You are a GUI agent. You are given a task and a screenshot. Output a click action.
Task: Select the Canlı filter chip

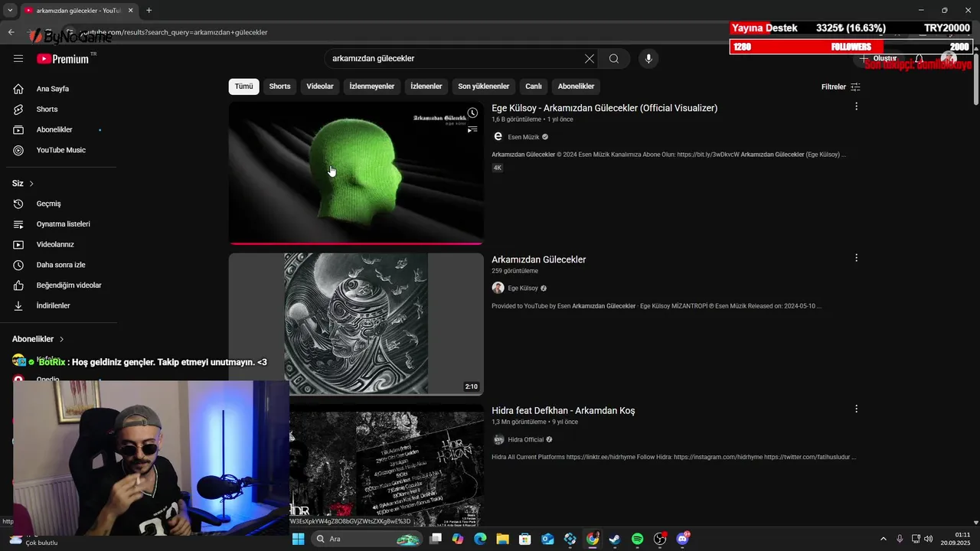[534, 86]
